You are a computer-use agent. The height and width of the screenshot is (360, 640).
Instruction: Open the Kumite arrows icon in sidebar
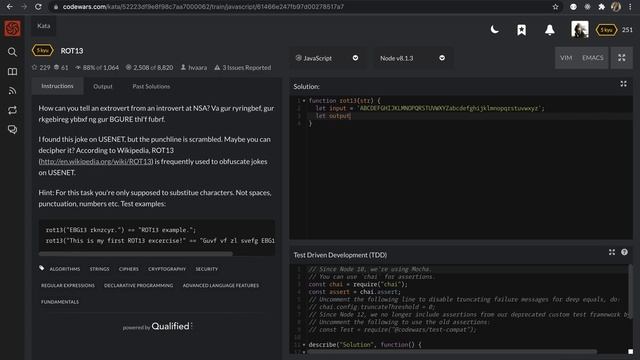(12, 110)
